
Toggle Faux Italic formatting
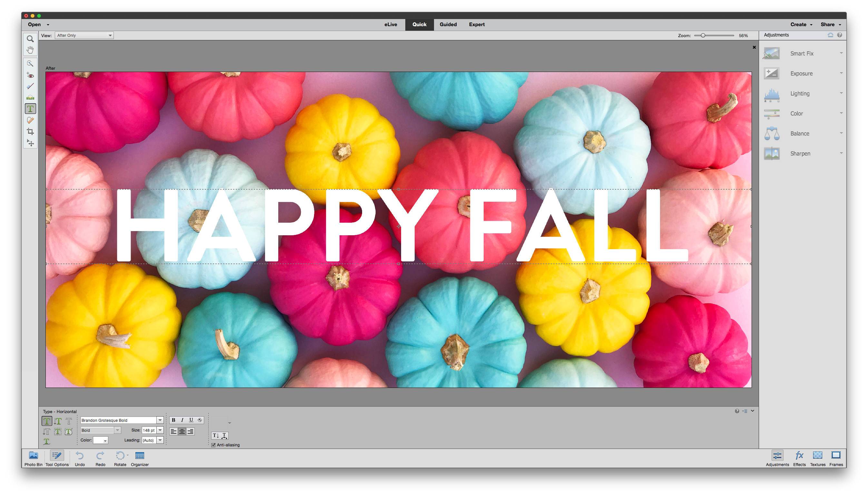[182, 420]
